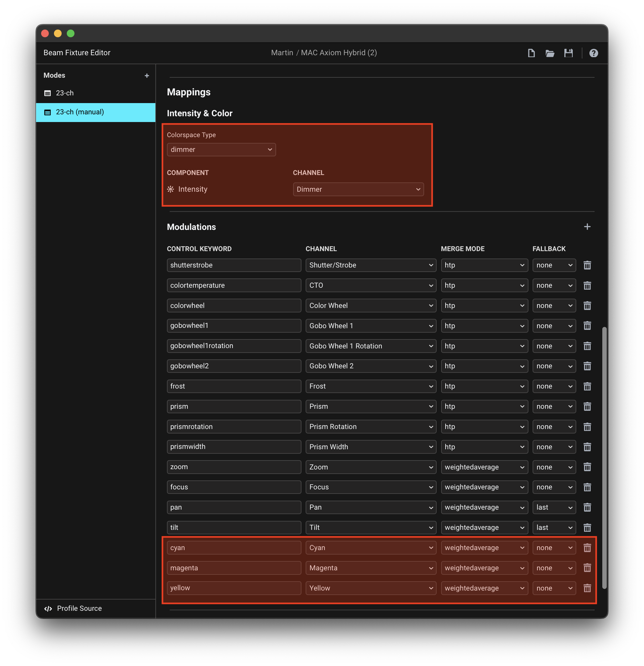Click the new file icon in header

pos(531,53)
